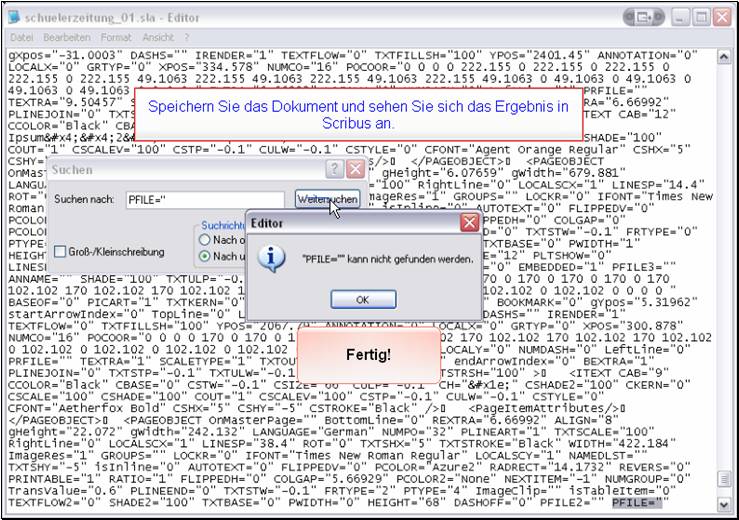This screenshot has width=739, height=520.
Task: Click the blue Scribus instruction box
Action: 358,114
